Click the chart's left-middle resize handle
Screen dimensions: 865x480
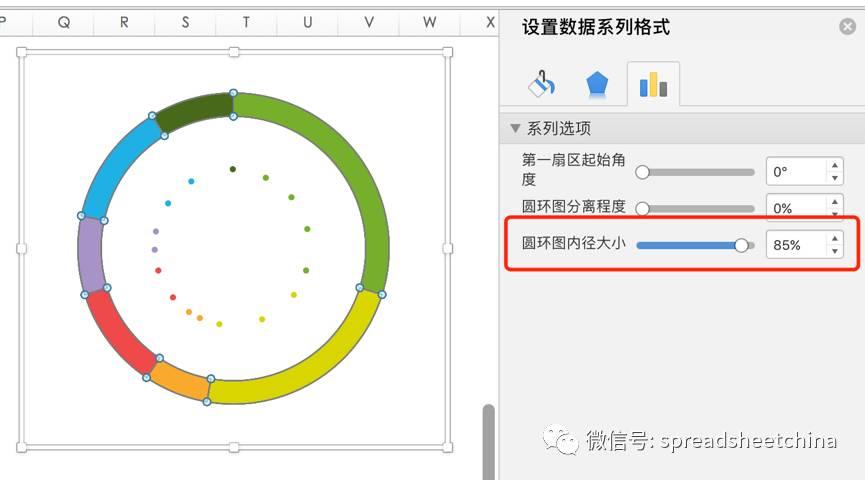point(22,249)
